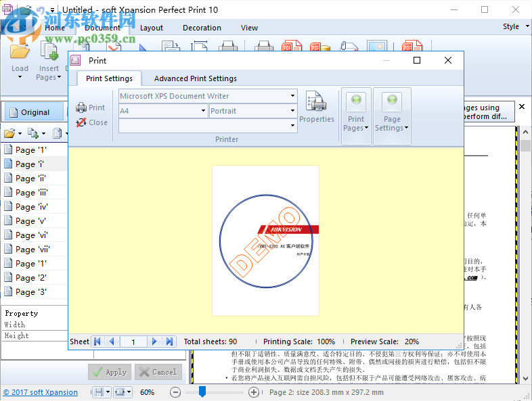Click the add pages icon above page list
Screen dimensions: 532x401
(x=33, y=133)
